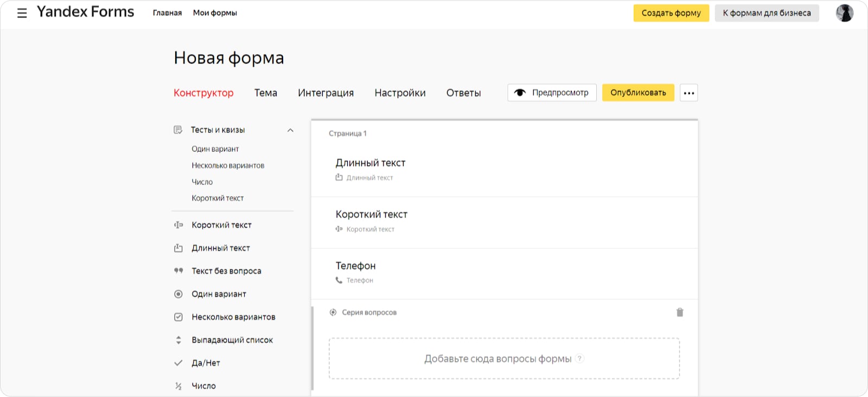The image size is (868, 397).
Task: Select the Телефон question in form
Action: click(505, 274)
